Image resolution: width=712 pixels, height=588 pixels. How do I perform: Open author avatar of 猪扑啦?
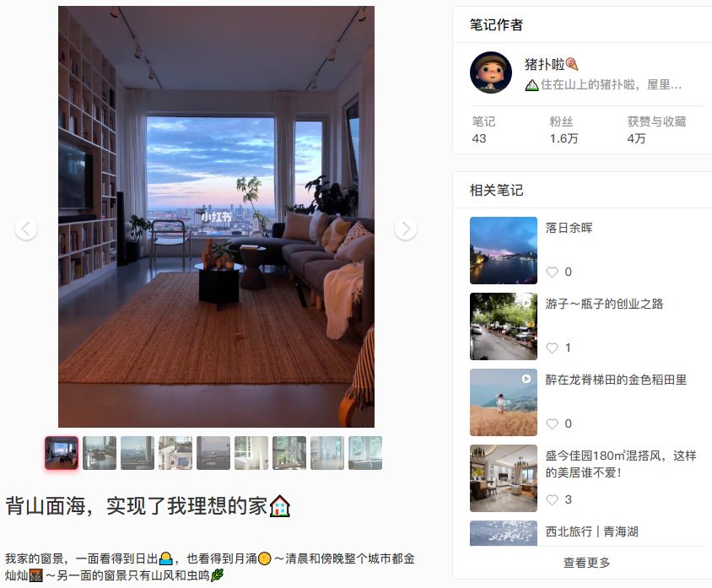[491, 73]
